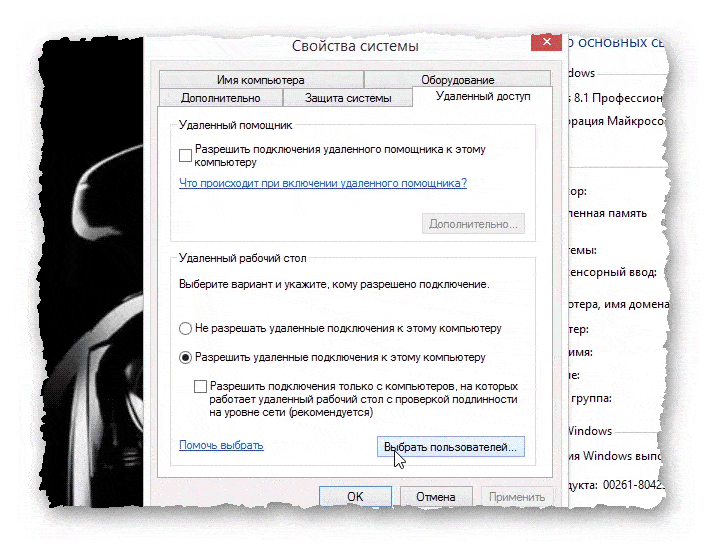Select Разрешить удаленные подключения radio button
The width and height of the screenshot is (704, 544).
(x=185, y=357)
